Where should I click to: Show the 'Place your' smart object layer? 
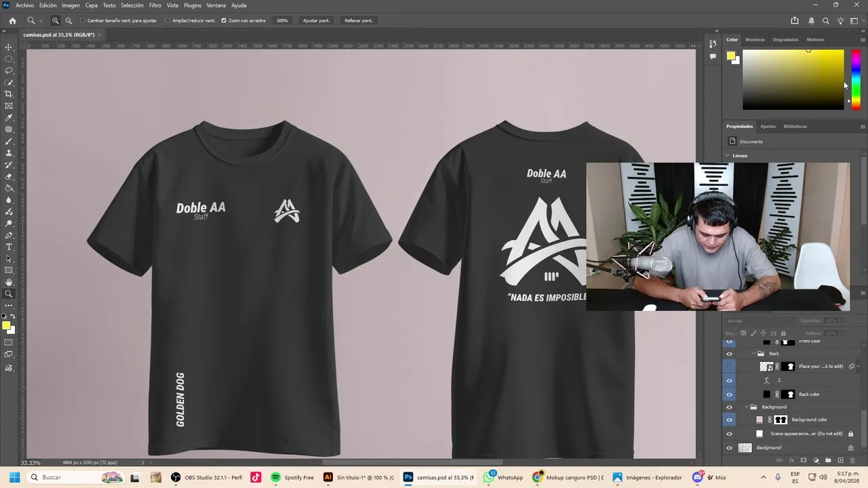pos(730,367)
